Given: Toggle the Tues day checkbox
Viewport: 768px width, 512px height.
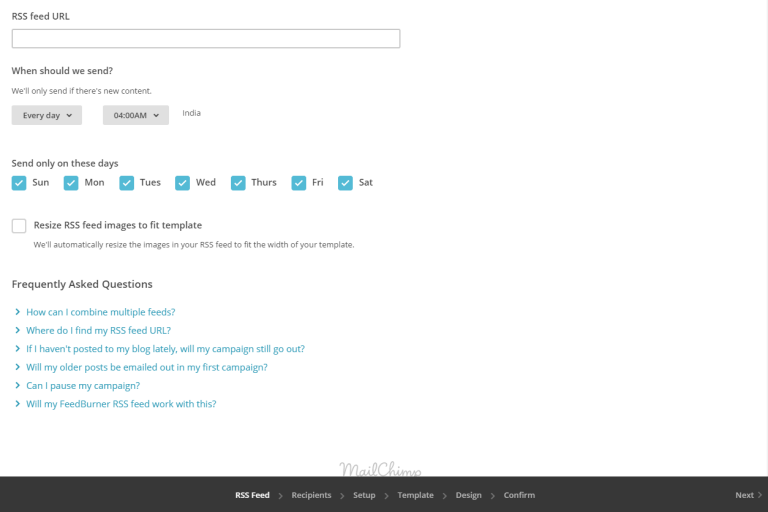Looking at the screenshot, I should pyautogui.click(x=127, y=183).
